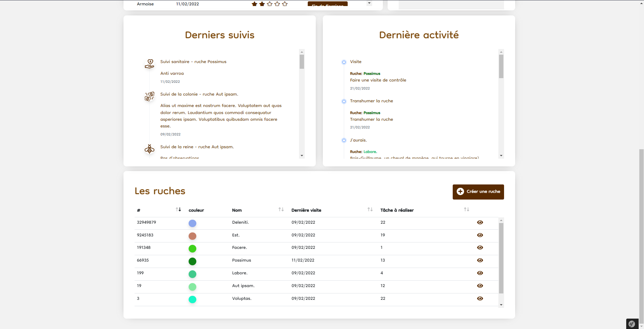
Task: Sort the table by Nom column
Action: click(281, 210)
